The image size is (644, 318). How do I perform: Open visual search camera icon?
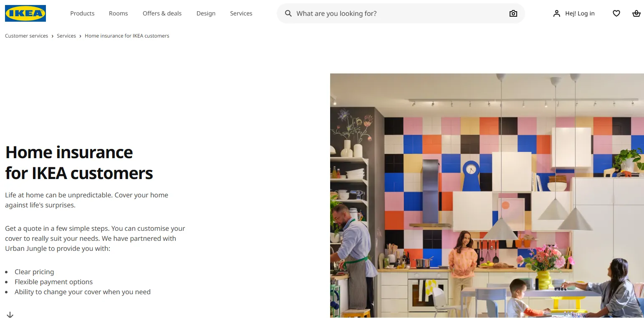click(513, 13)
